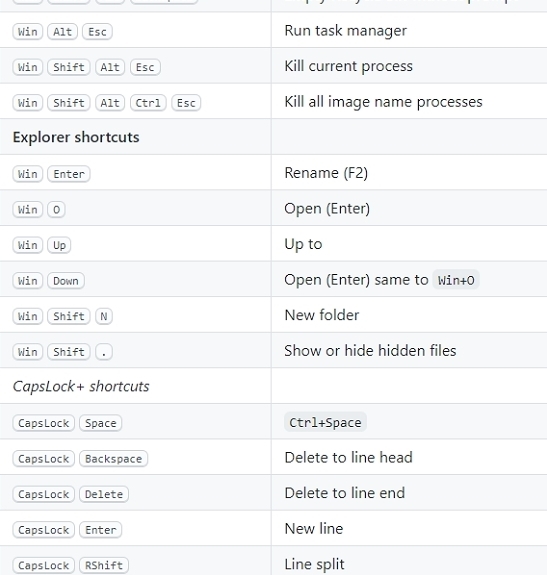Click the Esc key badge in the Run task manager row

click(x=97, y=32)
